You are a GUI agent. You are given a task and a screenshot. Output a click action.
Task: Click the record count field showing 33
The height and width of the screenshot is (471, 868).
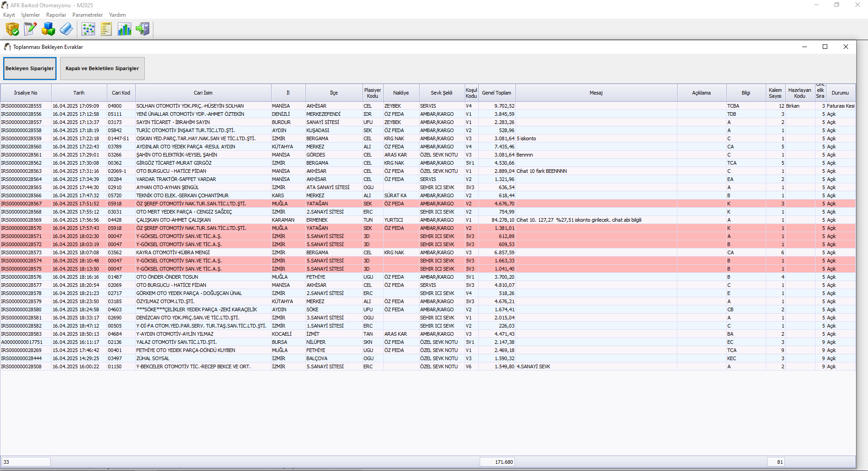[26, 462]
